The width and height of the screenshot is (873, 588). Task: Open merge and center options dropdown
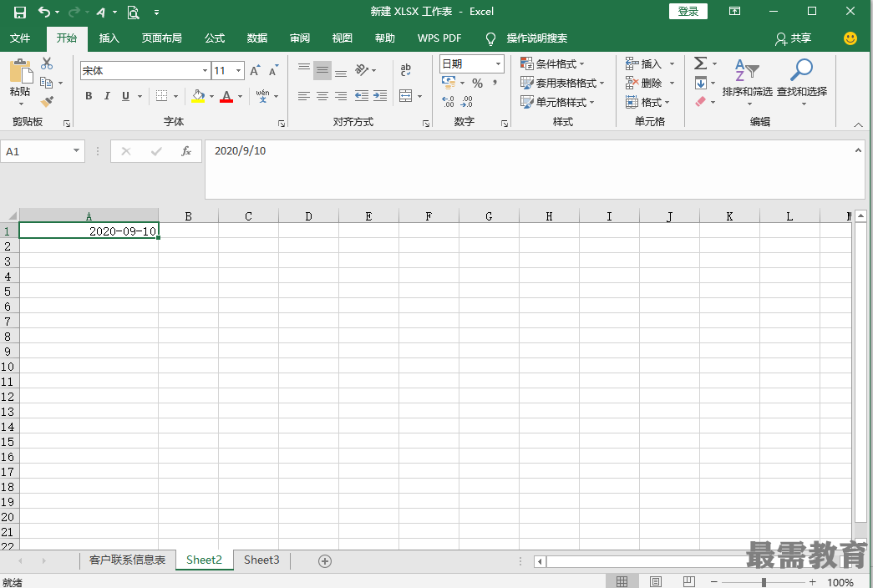[420, 96]
